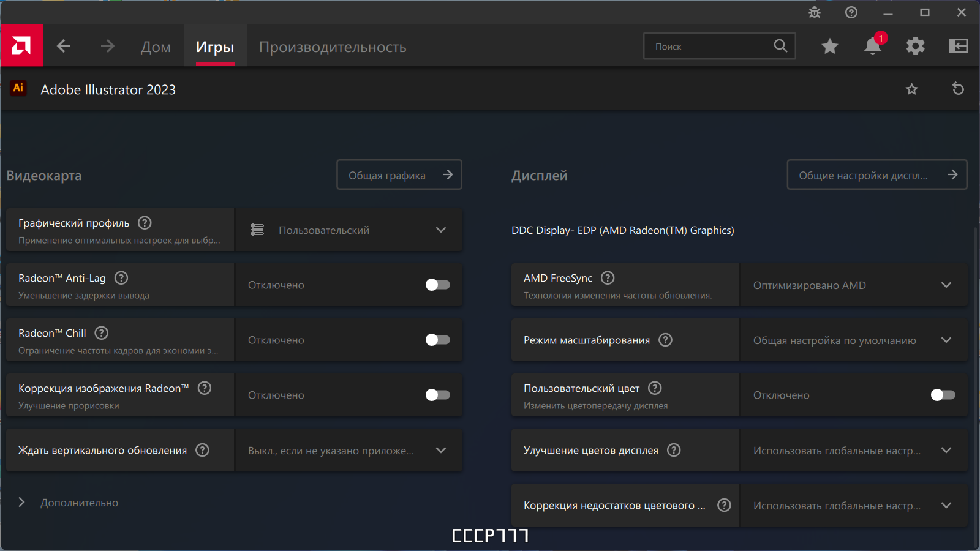Show help for Графический профиль
This screenshot has width=980, height=551.
pyautogui.click(x=145, y=223)
